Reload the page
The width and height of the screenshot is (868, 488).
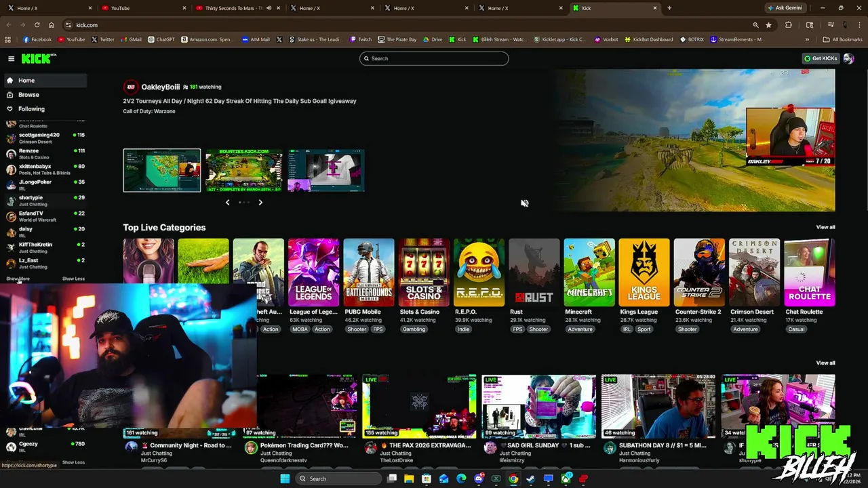[x=37, y=25]
